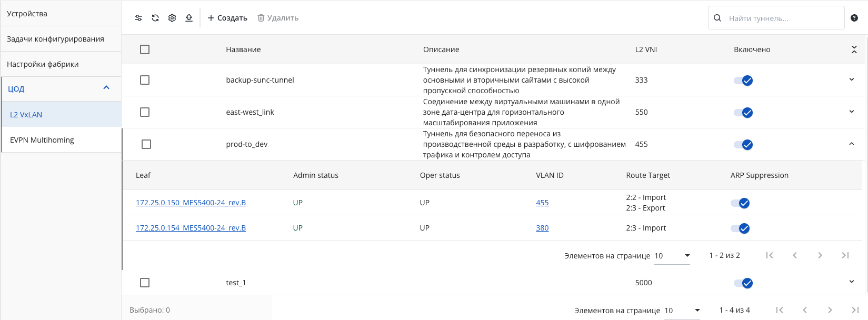The width and height of the screenshot is (868, 320).
Task: Click the refresh table icon
Action: pos(155,18)
